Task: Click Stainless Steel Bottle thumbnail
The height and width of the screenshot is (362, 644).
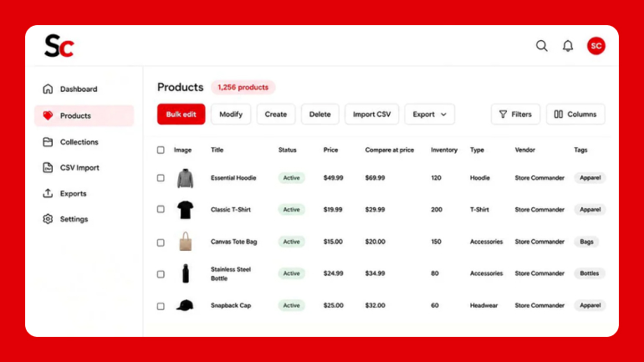Action: pyautogui.click(x=186, y=273)
